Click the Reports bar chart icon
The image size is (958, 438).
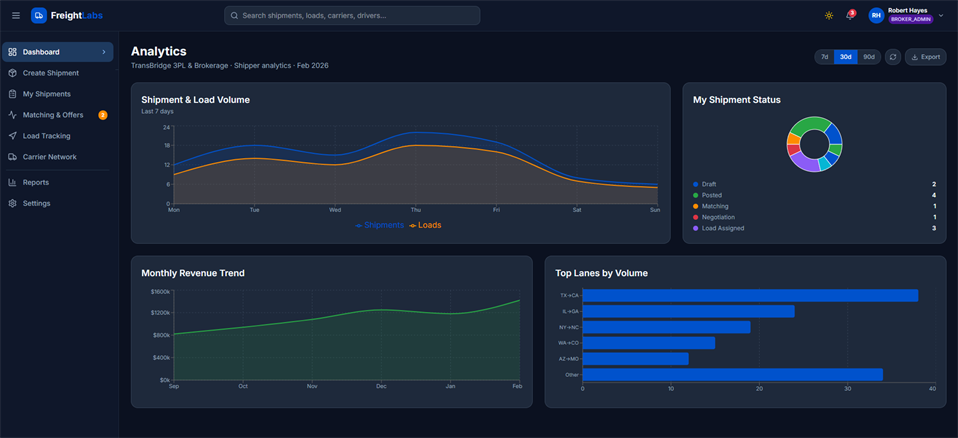(x=12, y=182)
